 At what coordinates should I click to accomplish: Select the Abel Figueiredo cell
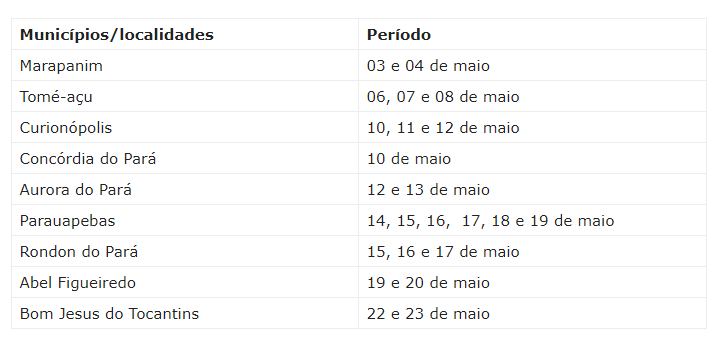tap(185, 283)
